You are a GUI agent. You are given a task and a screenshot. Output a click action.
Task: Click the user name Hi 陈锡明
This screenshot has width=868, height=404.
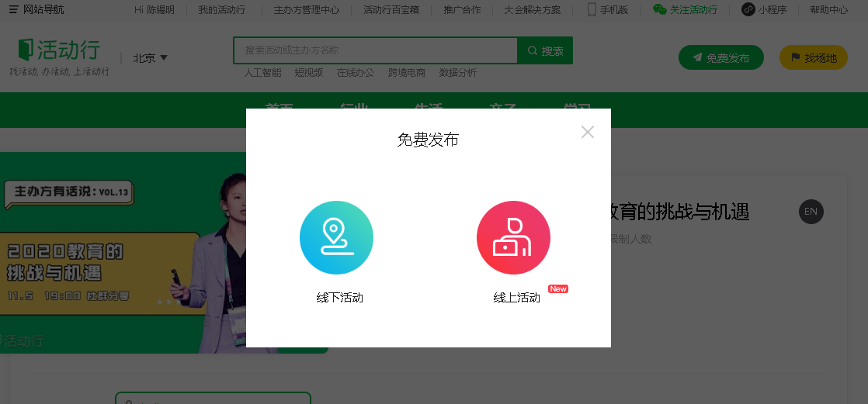[153, 10]
